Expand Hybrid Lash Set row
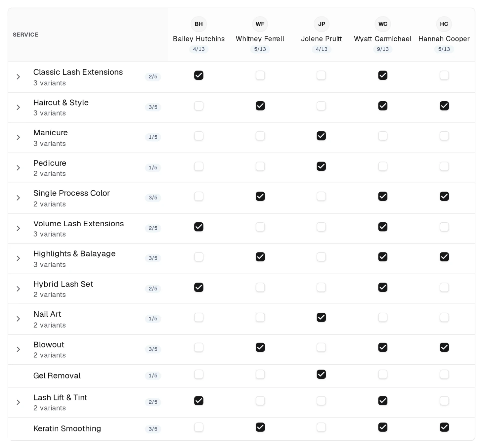 (x=18, y=289)
